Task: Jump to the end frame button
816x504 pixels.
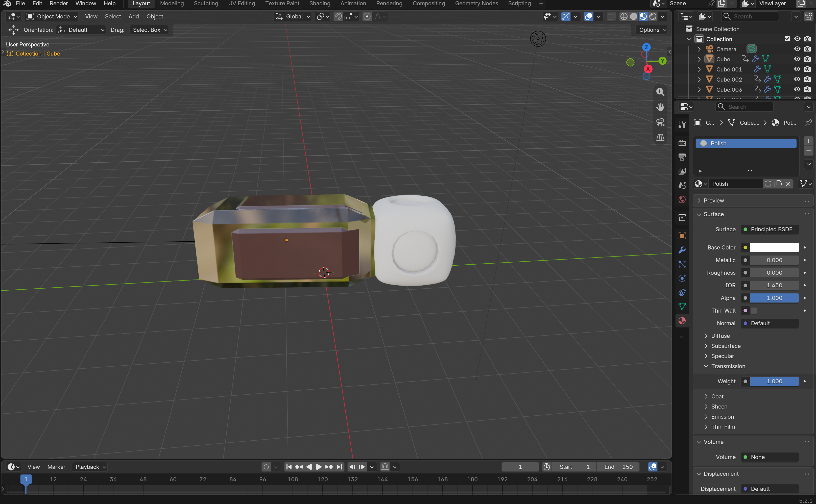Action: click(339, 467)
